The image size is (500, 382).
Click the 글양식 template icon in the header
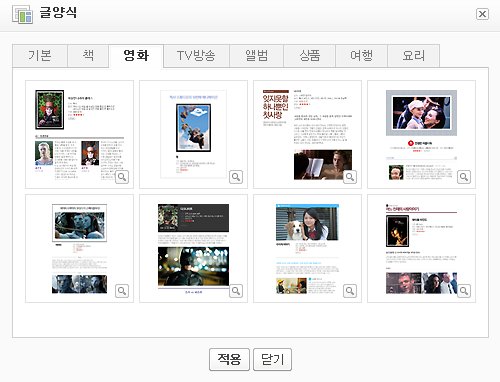coord(22,15)
